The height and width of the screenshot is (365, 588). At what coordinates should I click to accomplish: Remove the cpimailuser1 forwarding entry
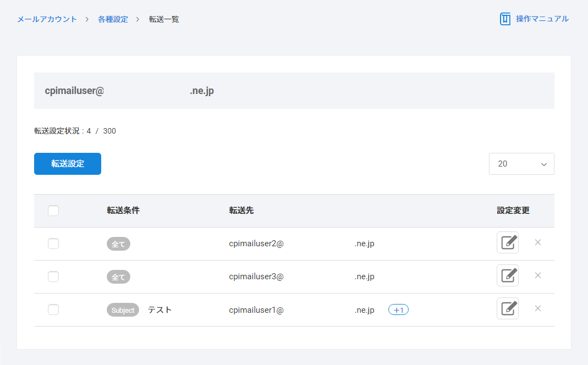(x=538, y=308)
